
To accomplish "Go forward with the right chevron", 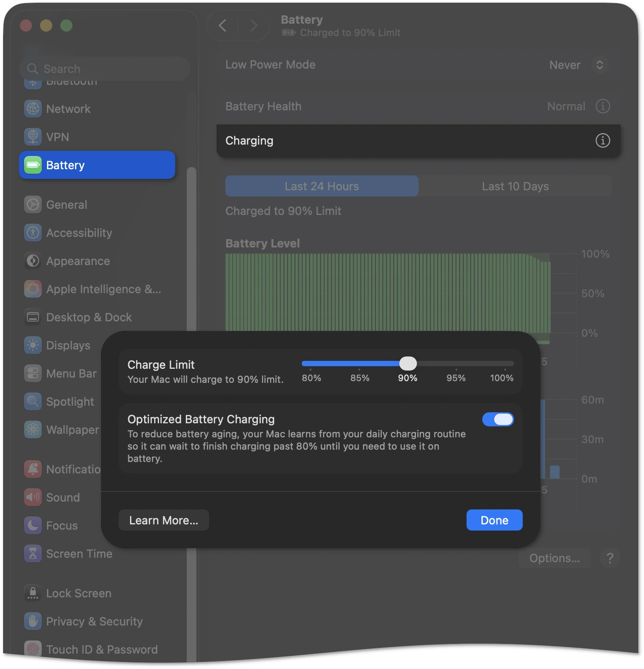I will point(253,25).
